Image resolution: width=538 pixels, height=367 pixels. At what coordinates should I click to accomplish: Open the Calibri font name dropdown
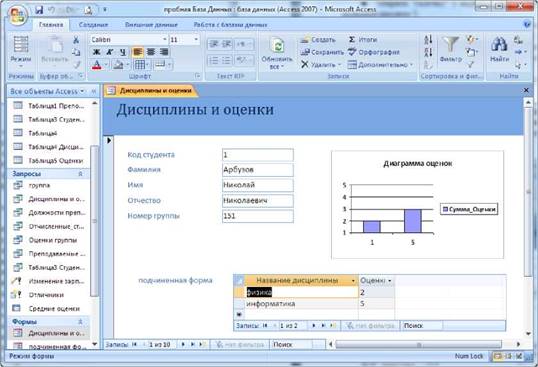click(x=165, y=39)
